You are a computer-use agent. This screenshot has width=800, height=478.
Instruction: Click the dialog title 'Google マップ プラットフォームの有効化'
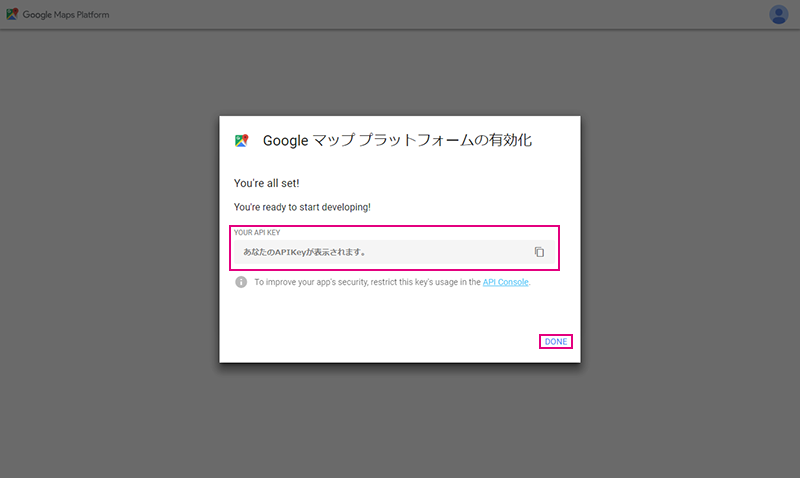pos(397,140)
